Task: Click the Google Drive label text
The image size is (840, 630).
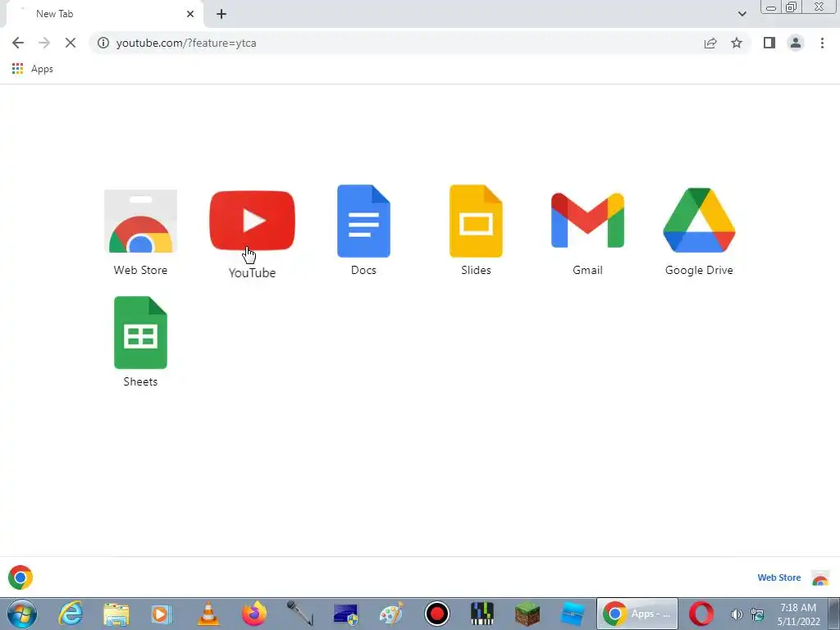Action: coord(699,270)
